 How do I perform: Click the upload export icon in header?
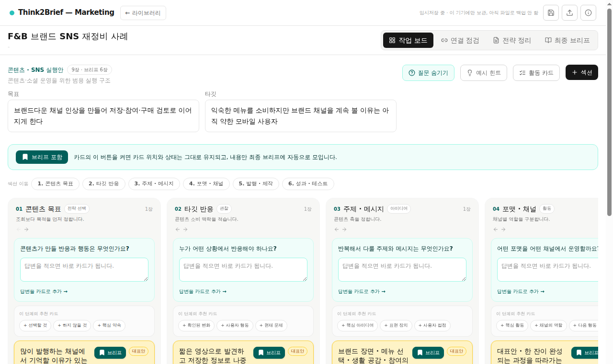[569, 12]
